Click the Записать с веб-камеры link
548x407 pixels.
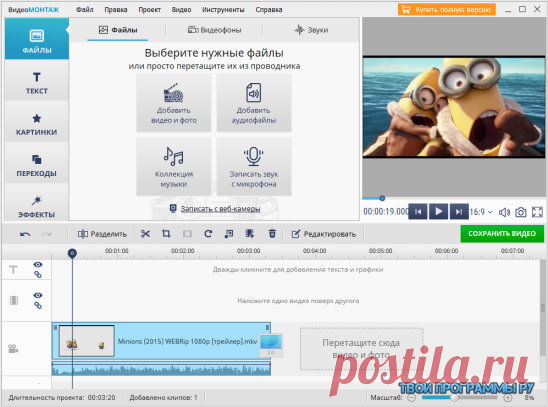coord(220,209)
